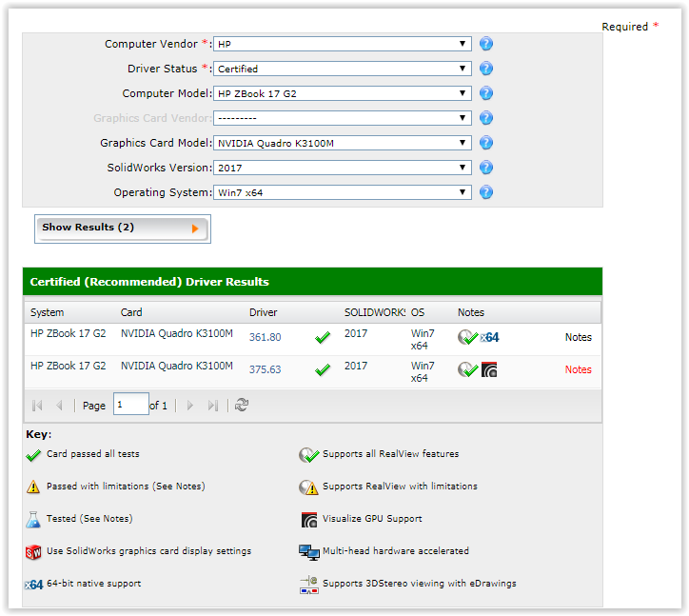The image size is (689, 616).
Task: Sort by Notes column header
Action: pyautogui.click(x=471, y=312)
